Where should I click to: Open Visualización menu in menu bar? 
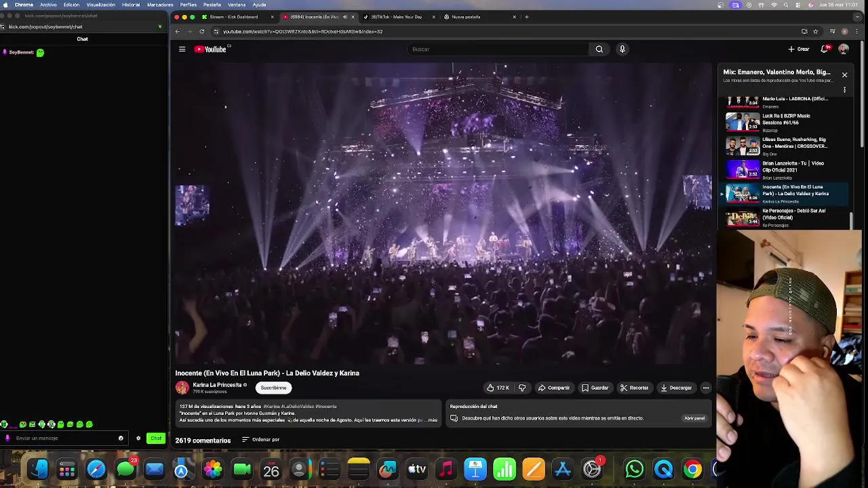click(101, 5)
